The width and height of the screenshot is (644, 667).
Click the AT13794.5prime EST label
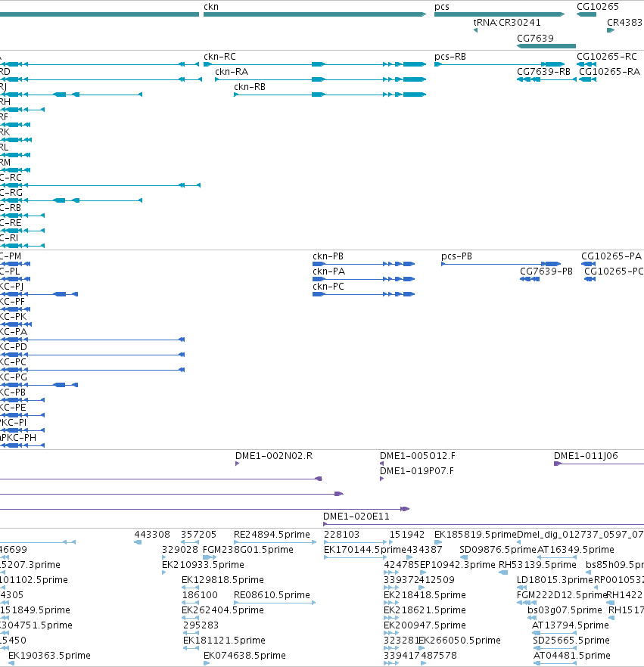tap(571, 625)
